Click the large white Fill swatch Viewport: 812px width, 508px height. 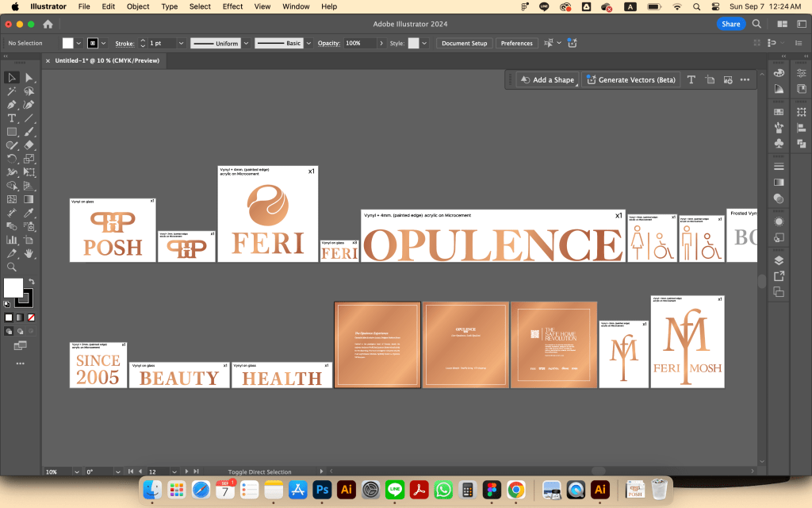13,287
